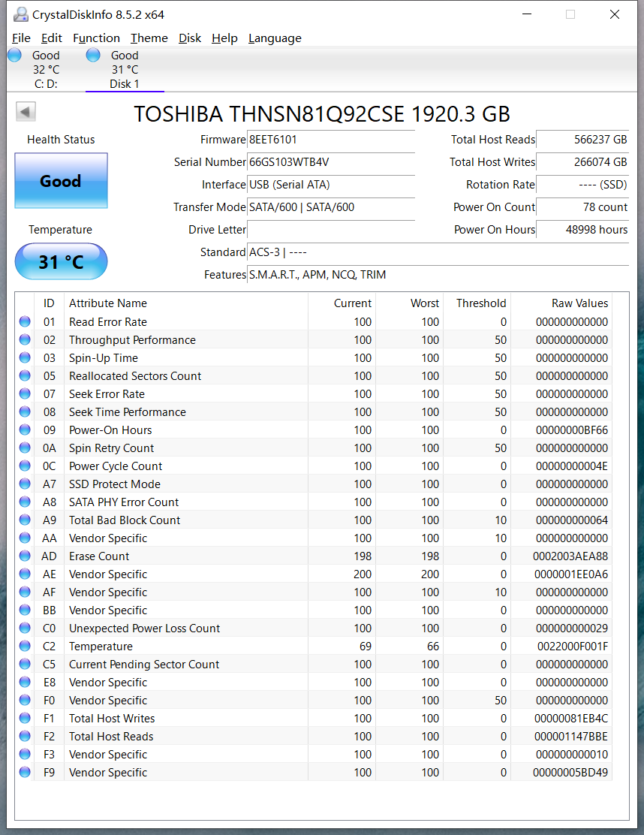Click status orb of F9 Vendor Specific row
This screenshot has height=835, width=644.
pyautogui.click(x=25, y=772)
